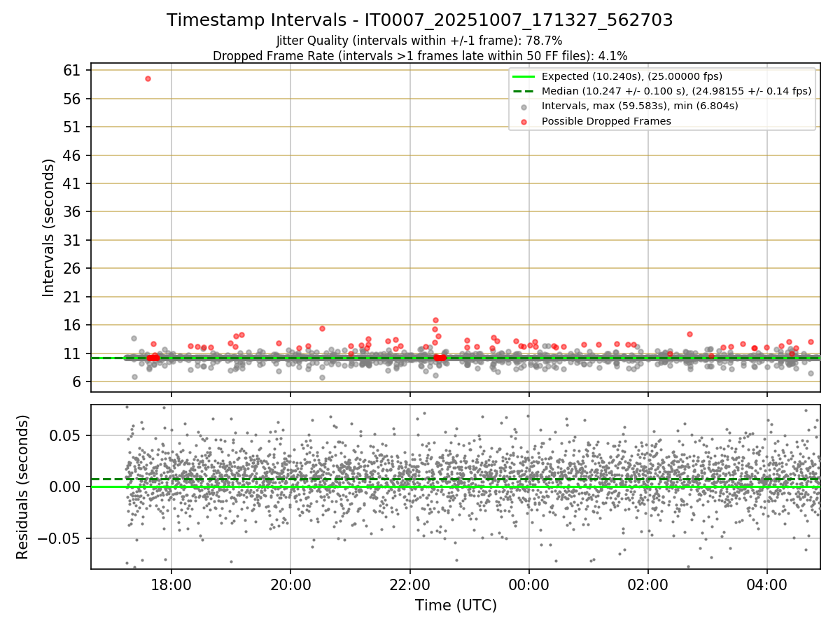
Task: Click the red outlier point near 59 seconds
Action: click(148, 78)
